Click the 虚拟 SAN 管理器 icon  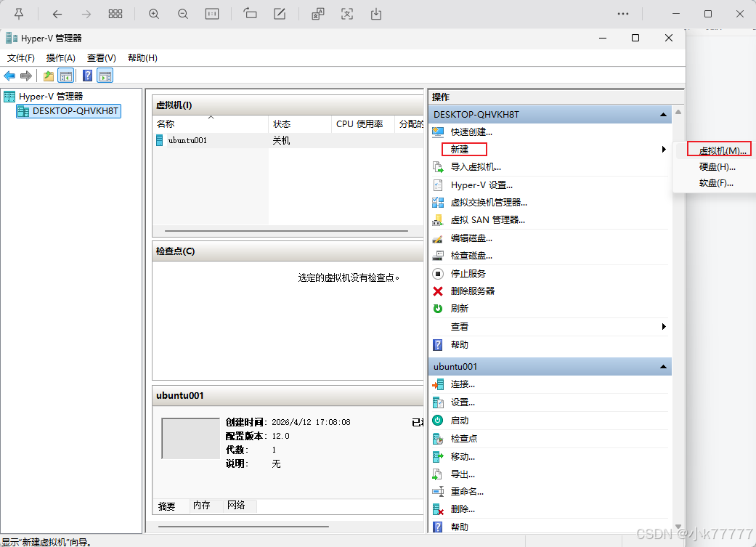click(438, 220)
